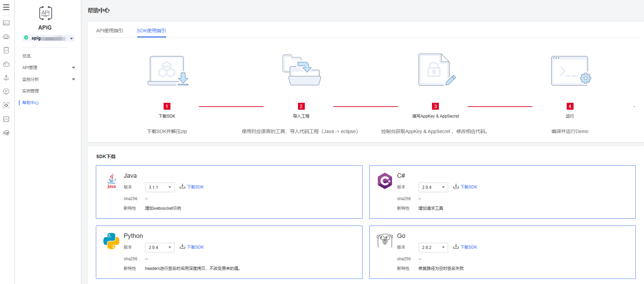Open the C# version 2.0.4 dropdown
The height and width of the screenshot is (284, 644).
(x=433, y=187)
